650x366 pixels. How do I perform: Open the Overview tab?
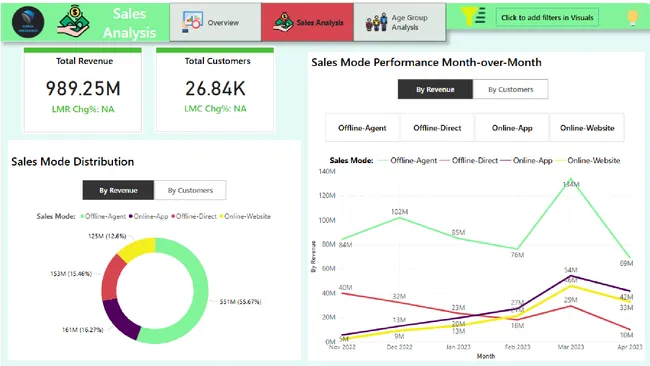[216, 22]
